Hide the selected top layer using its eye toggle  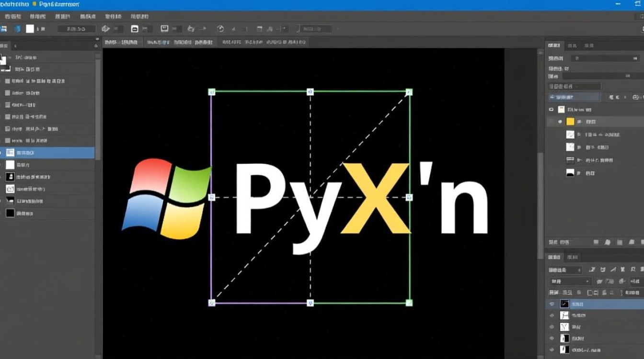552,303
